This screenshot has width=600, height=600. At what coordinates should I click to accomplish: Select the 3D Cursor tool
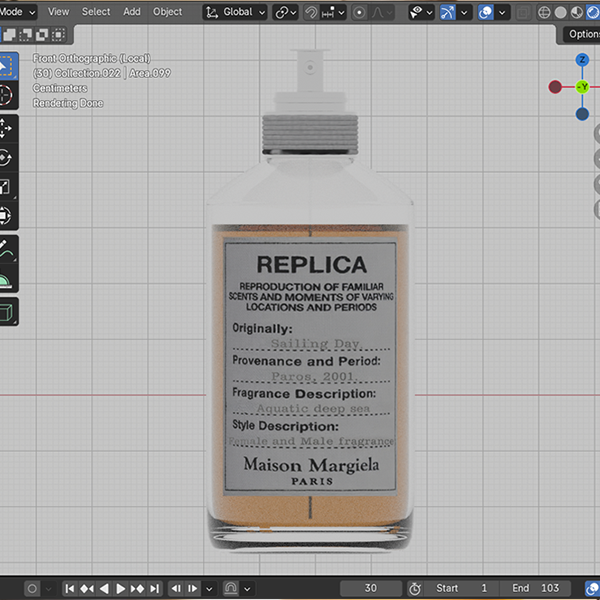pyautogui.click(x=8, y=95)
